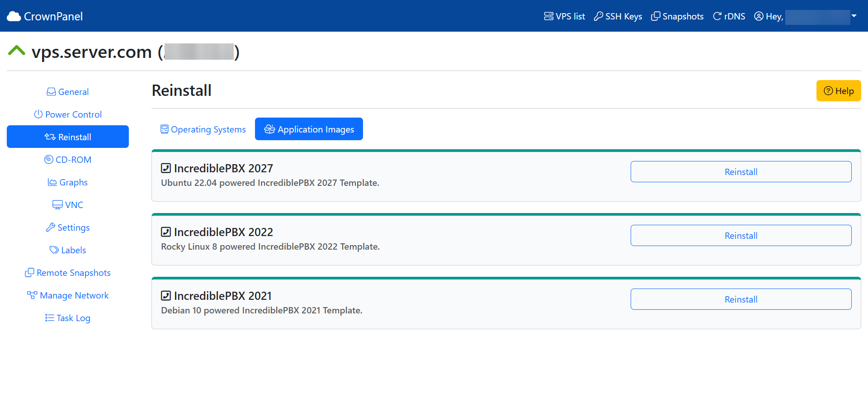Image resolution: width=868 pixels, height=393 pixels.
Task: Open CD-ROM in the sidebar
Action: (x=68, y=160)
